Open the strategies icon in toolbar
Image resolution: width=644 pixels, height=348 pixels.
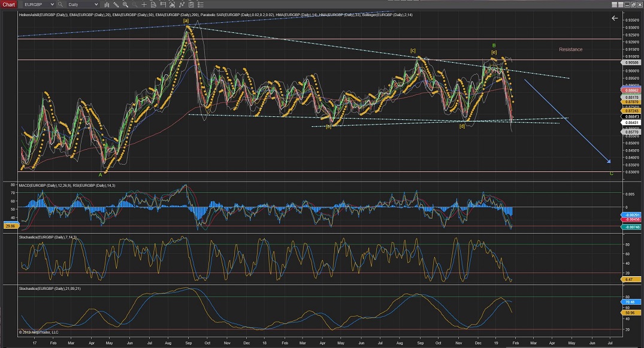182,5
